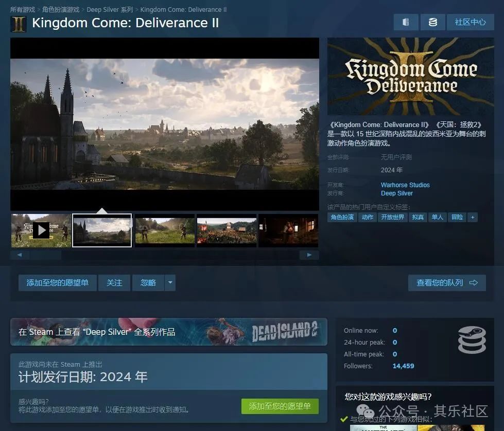The image size is (504, 431).
Task: Click the game's Roman numeral II icon
Action: coord(19,24)
